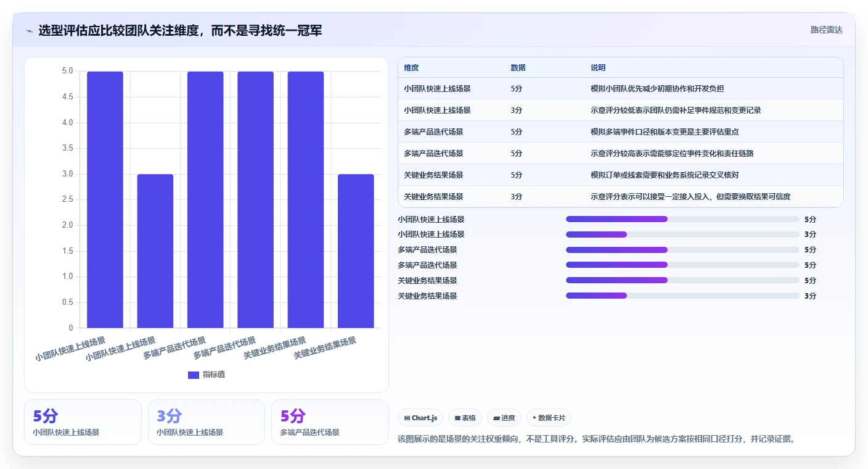Screen dimensions: 868x469
Task: Click cell '模拟小团队优先减少初期协作和开发负担'
Action: [x=657, y=89]
